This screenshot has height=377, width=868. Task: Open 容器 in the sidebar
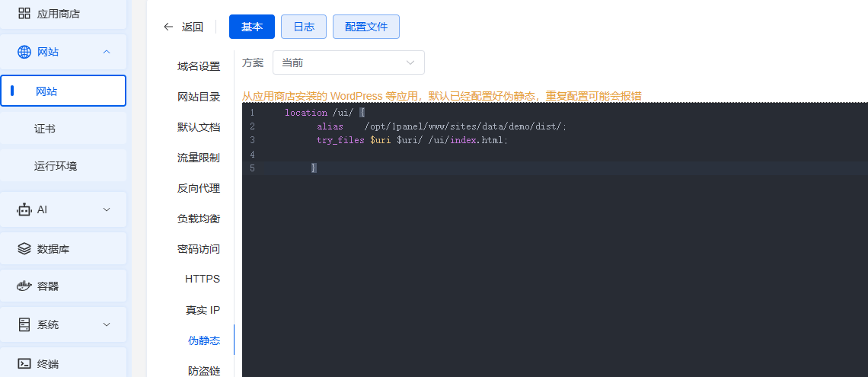tap(64, 286)
